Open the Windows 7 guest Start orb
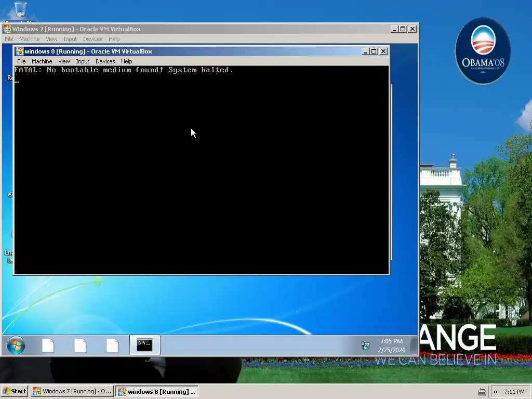 [16, 345]
